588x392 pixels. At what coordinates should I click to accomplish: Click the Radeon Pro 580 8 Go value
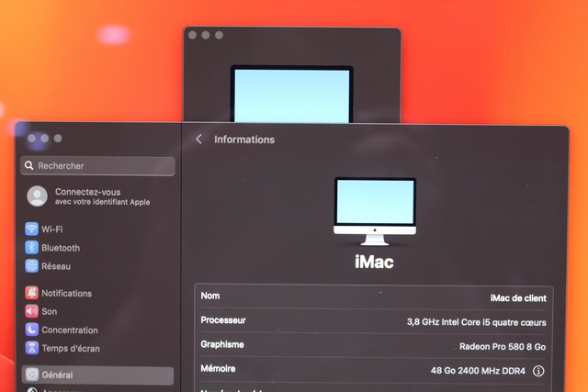503,347
